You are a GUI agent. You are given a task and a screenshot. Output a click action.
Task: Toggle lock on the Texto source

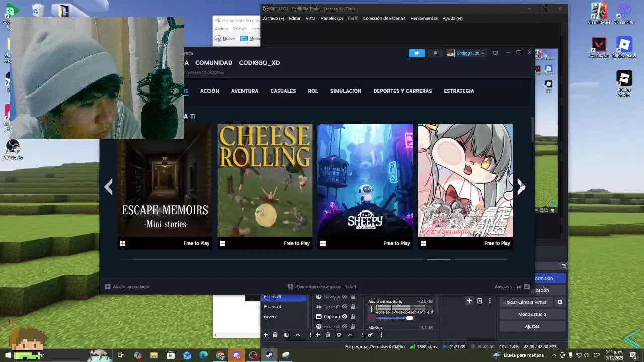(353, 307)
